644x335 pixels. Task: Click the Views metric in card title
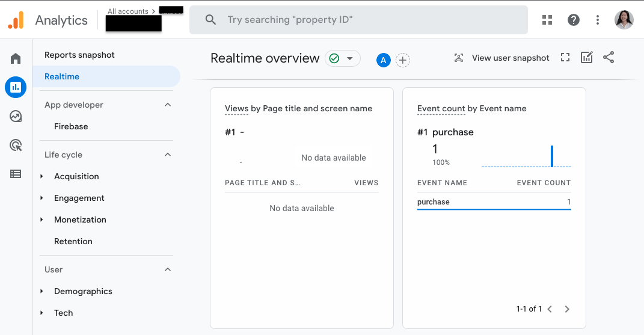236,108
